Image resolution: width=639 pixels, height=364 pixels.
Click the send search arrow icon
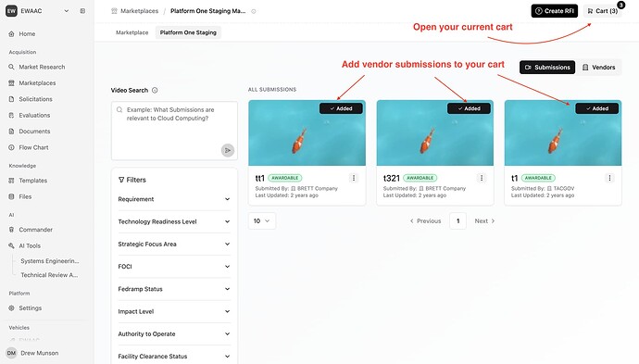pyautogui.click(x=228, y=150)
